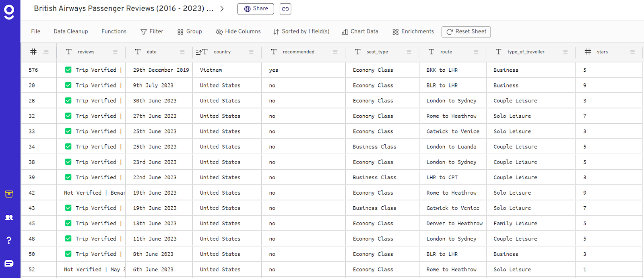Viewport: 644px width, 278px height.
Task: Open the archive box icon in sidebar
Action: [9, 194]
